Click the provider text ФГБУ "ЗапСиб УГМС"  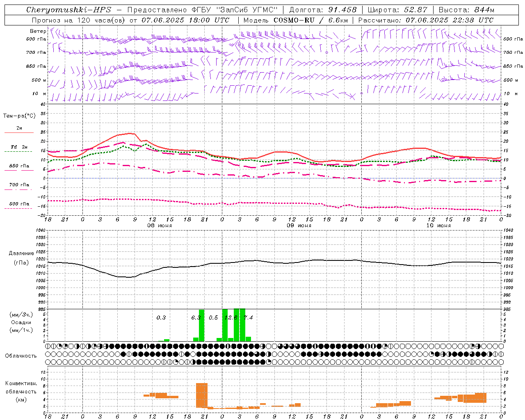pos(235,10)
